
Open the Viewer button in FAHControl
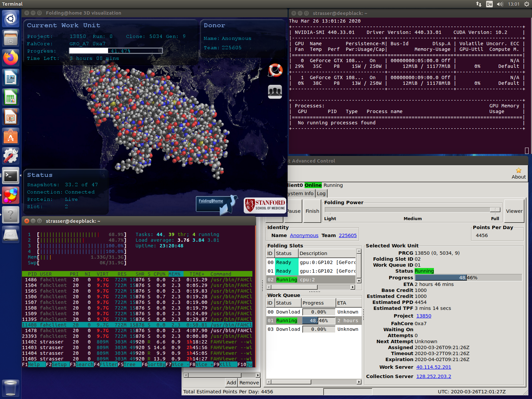[514, 211]
